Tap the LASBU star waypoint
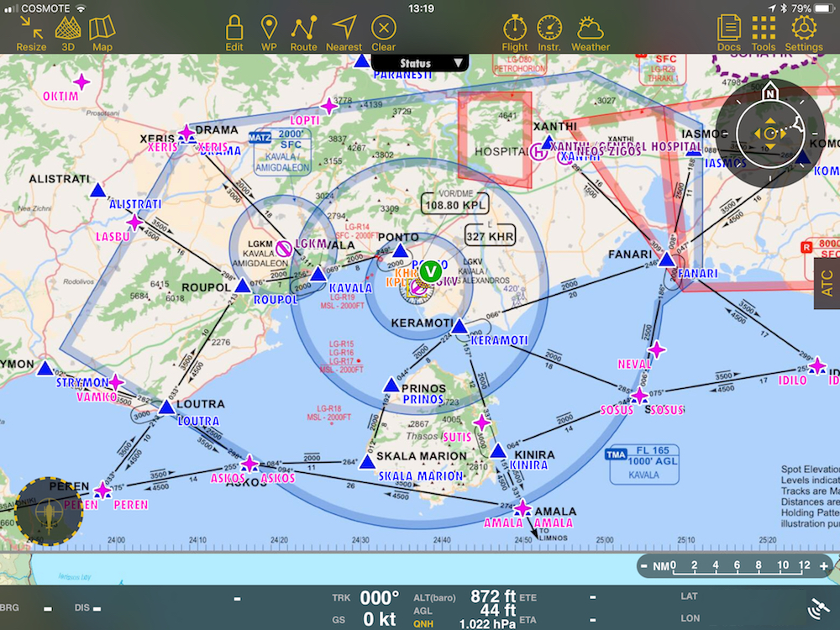840x630 pixels. pyautogui.click(x=134, y=222)
